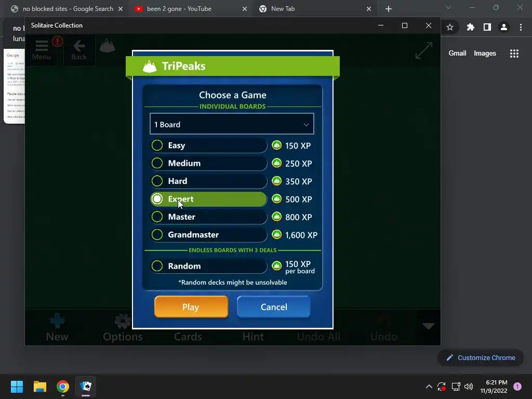Open the Chrome three-dot menu

[x=521, y=27]
